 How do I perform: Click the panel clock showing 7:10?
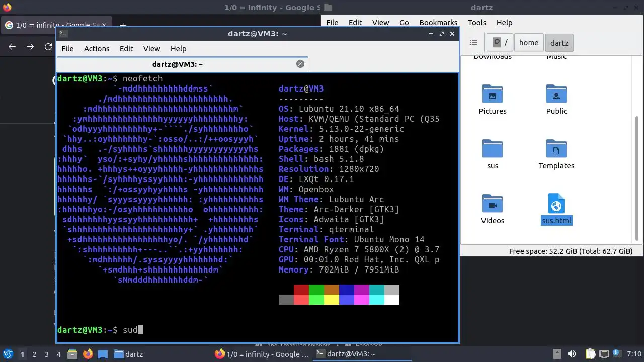[x=634, y=354]
